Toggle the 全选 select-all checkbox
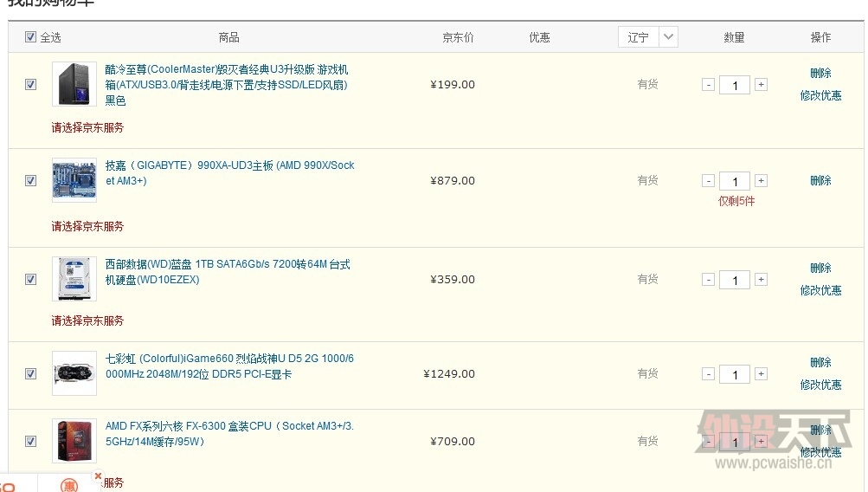The image size is (868, 492). click(x=30, y=37)
